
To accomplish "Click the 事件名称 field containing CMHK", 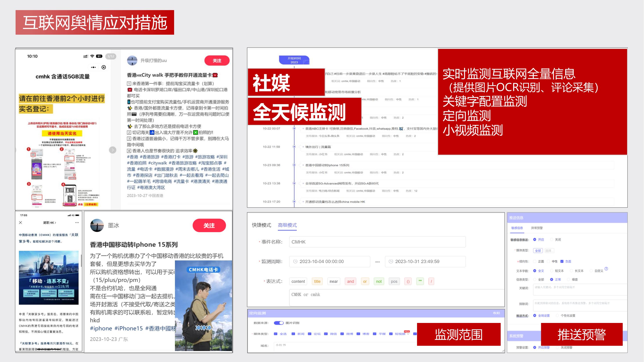I will (377, 242).
